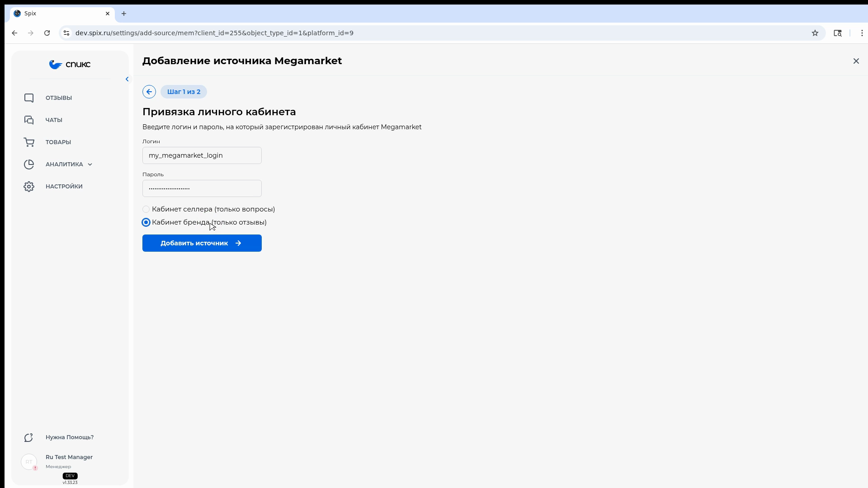
Task: Click the RT user avatar
Action: tap(29, 462)
